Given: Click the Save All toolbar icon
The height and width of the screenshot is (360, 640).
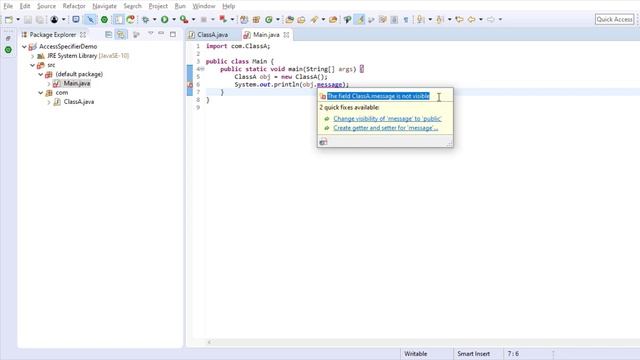Looking at the screenshot, I should click(x=40, y=20).
